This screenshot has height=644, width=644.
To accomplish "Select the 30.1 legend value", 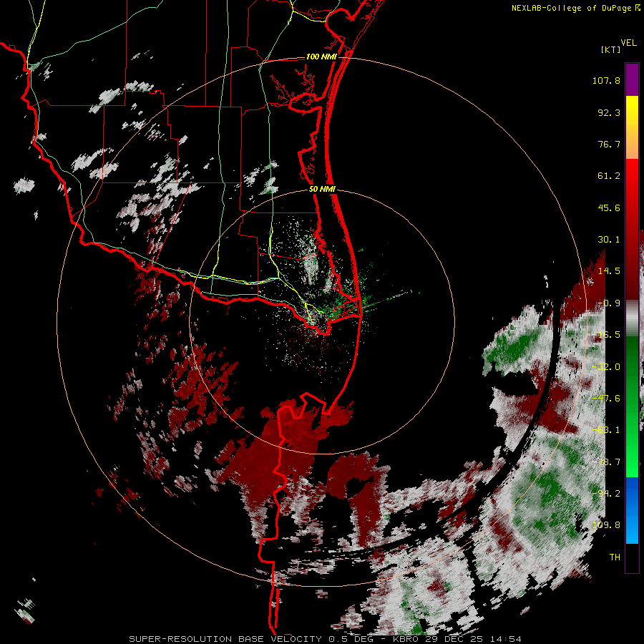I will (609, 240).
